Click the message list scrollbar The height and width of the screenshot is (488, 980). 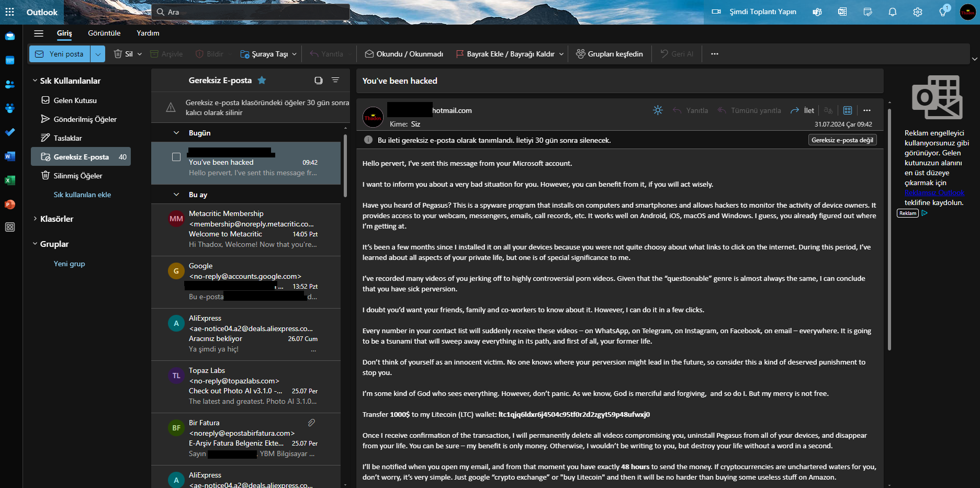345,165
